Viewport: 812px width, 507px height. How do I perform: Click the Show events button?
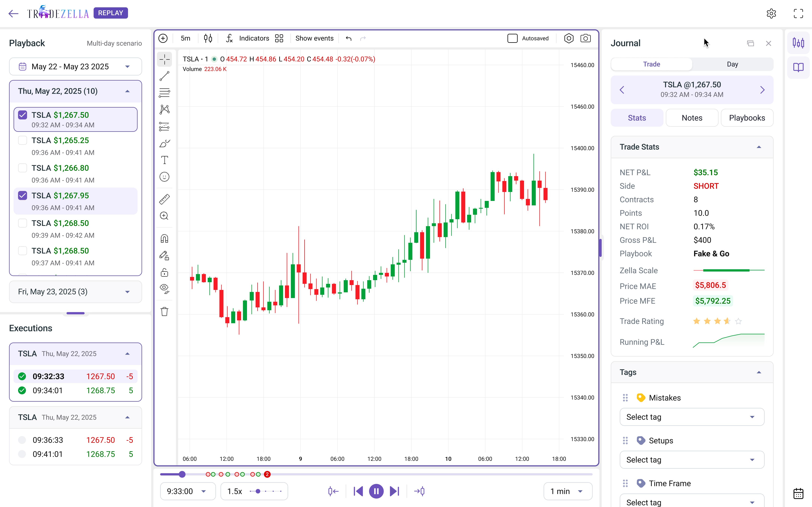click(314, 38)
